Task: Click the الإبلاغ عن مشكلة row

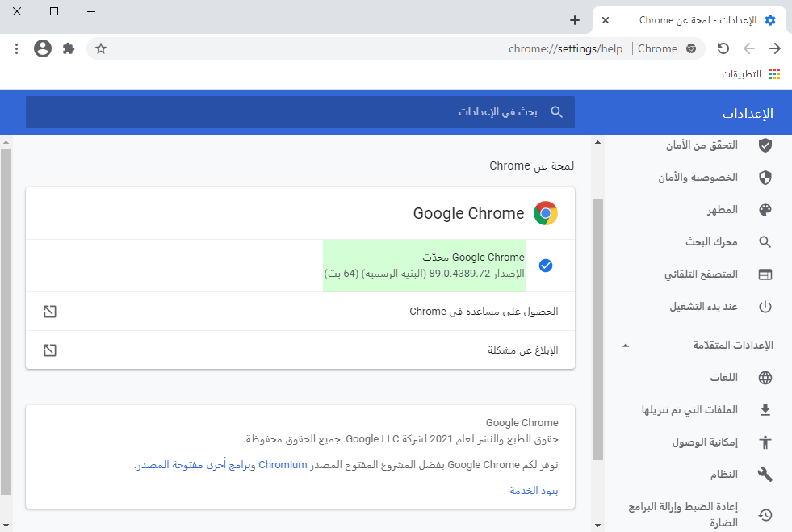Action: pos(300,350)
